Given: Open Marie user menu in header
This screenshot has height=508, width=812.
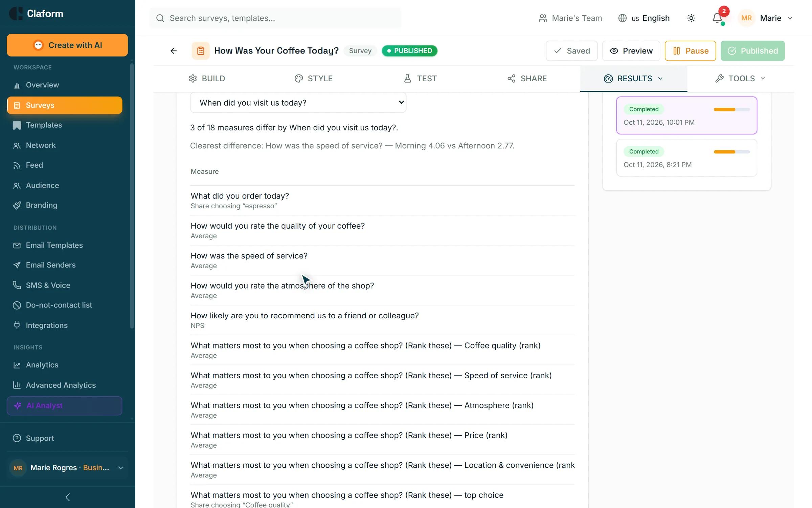Looking at the screenshot, I should coord(766,18).
